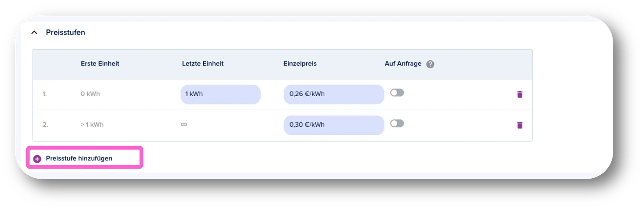Screen dimensions: 644x210
Task: Enable Auf Anfrage toggle for tier 1
Action: point(397,93)
